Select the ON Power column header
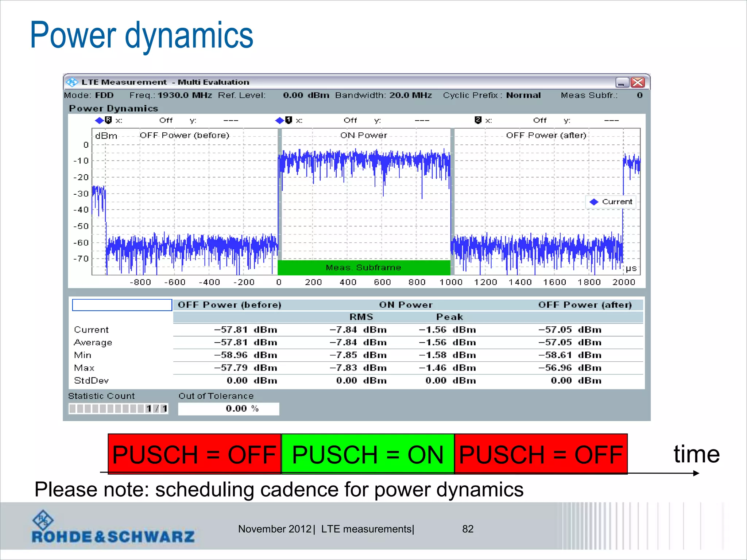747x560 pixels. coord(406,305)
